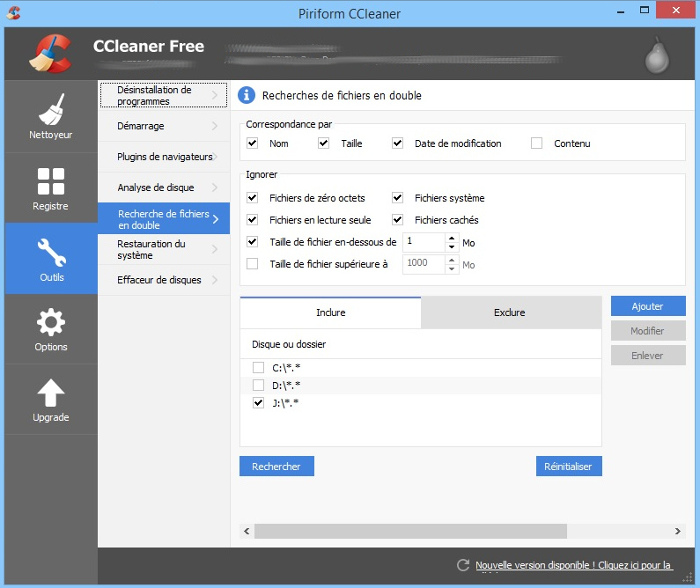Decrease the minimum file size stepper
The width and height of the screenshot is (700, 588).
click(x=452, y=246)
